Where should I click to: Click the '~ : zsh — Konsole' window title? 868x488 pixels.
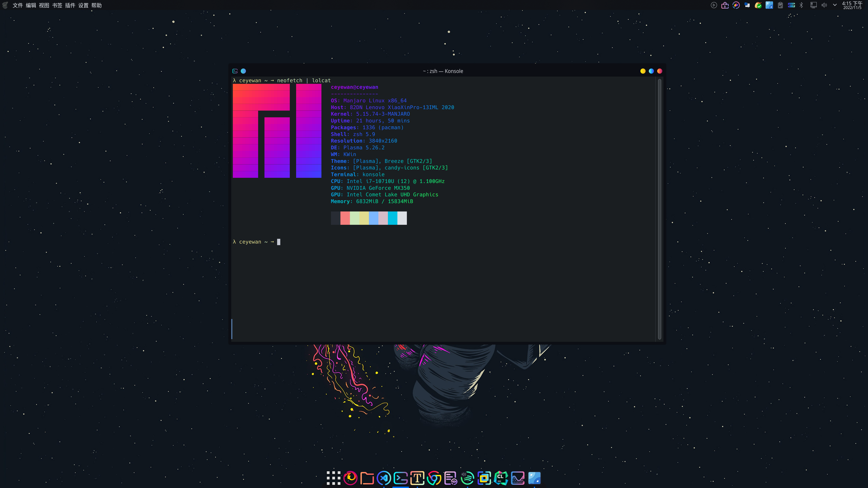coord(443,71)
